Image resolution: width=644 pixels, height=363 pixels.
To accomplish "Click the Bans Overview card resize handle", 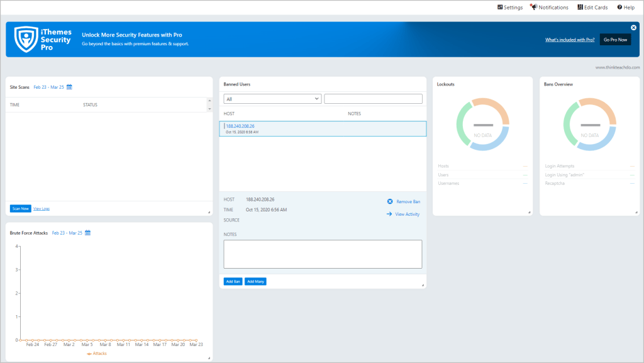I will 636,212.
